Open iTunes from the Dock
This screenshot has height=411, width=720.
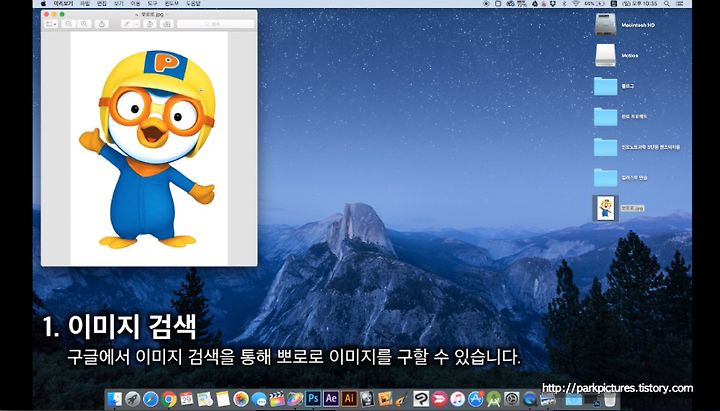(457, 399)
